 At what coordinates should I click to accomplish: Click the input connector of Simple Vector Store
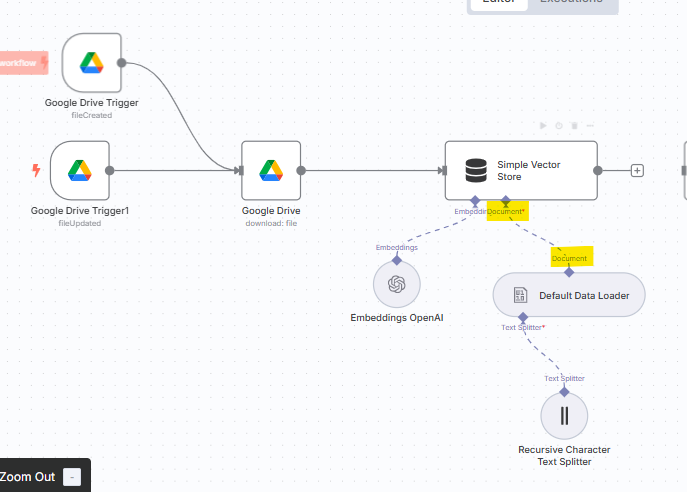(x=442, y=170)
